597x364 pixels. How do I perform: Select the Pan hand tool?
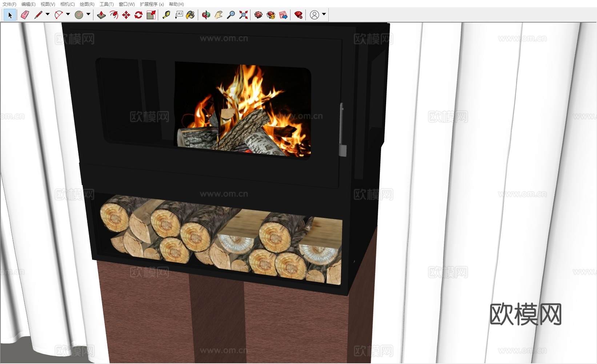tap(219, 15)
